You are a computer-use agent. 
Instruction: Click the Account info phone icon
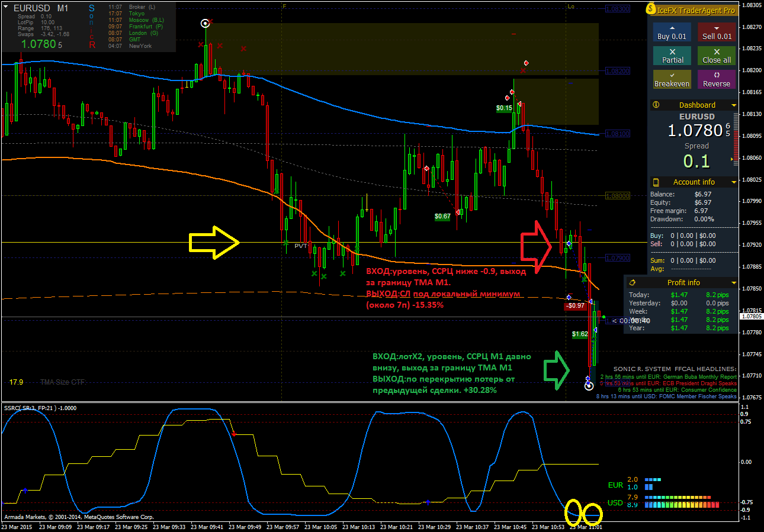[656, 182]
